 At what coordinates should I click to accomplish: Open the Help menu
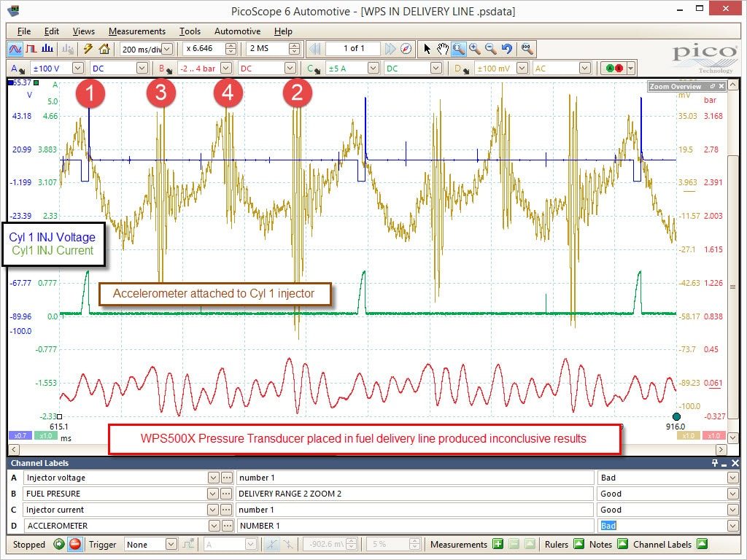point(283,31)
